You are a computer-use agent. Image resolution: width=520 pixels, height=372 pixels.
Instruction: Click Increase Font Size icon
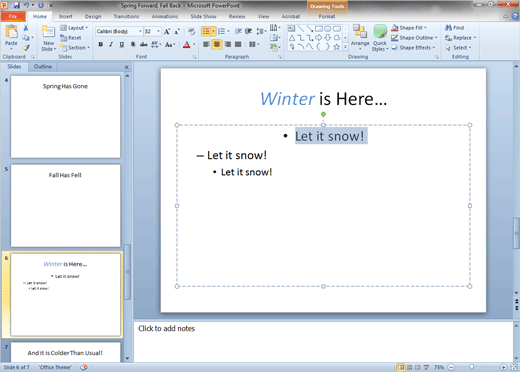pyautogui.click(x=167, y=32)
